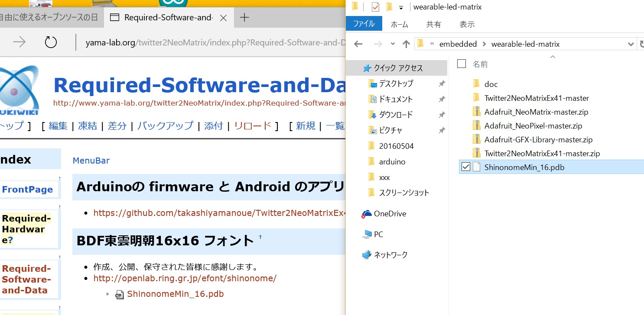Click the Explorer back arrow

(x=358, y=44)
